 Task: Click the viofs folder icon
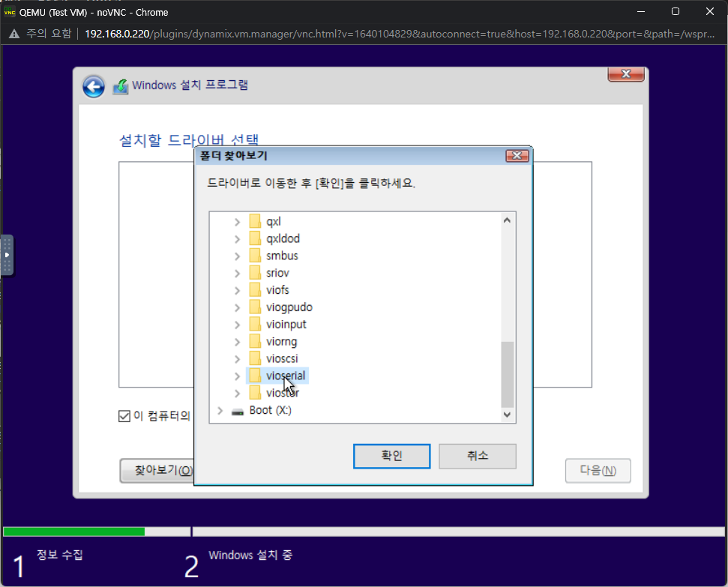[x=255, y=290]
